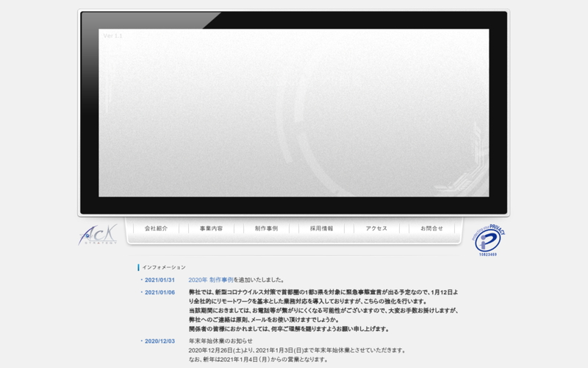Image resolution: width=588 pixels, height=368 pixels.
Task: Click the 年末年始休業のお知らせ title
Action: point(220,342)
